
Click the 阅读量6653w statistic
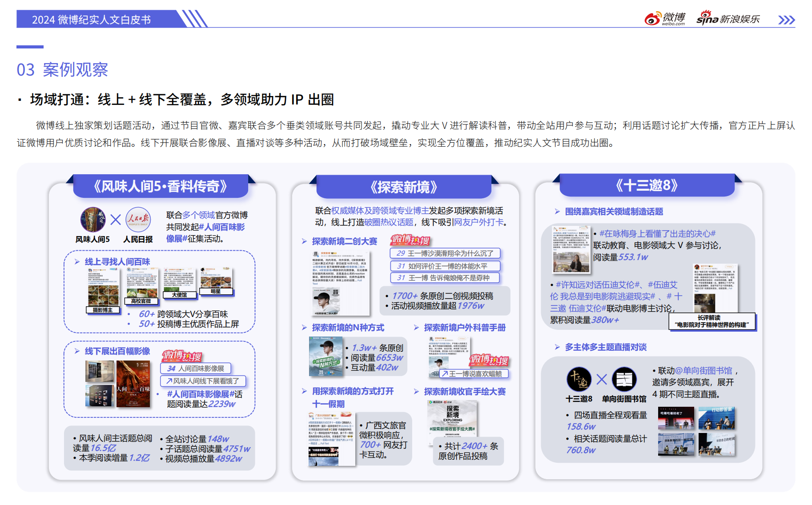[x=377, y=357]
